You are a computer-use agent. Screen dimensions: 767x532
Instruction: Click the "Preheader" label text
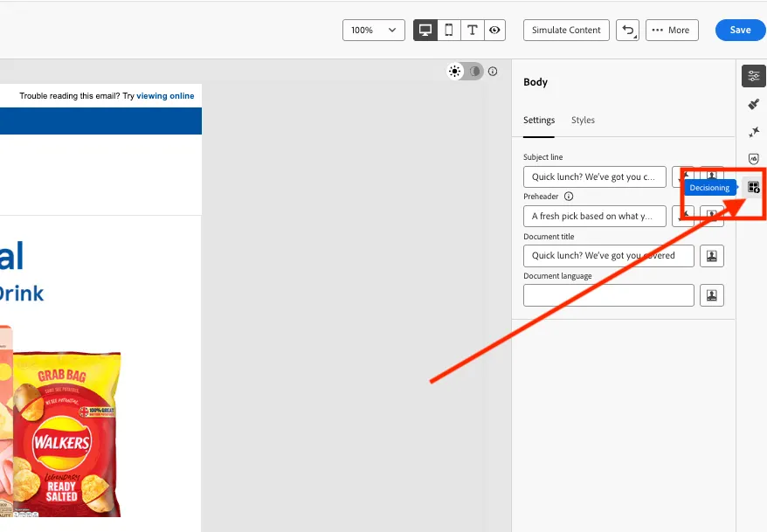click(x=541, y=197)
